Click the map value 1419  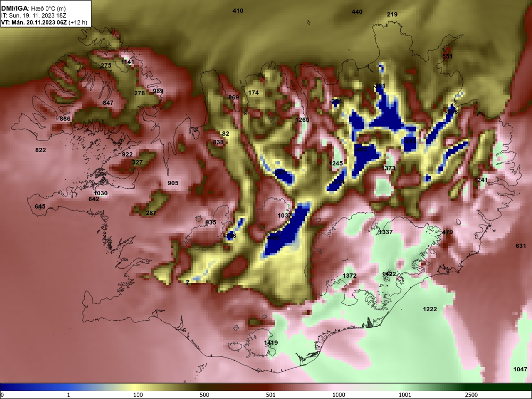pos(271,343)
